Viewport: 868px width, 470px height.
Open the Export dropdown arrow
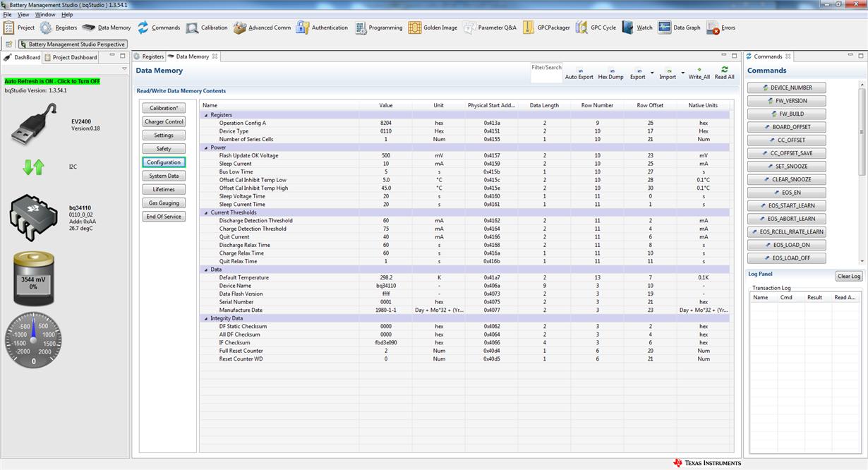(x=651, y=72)
